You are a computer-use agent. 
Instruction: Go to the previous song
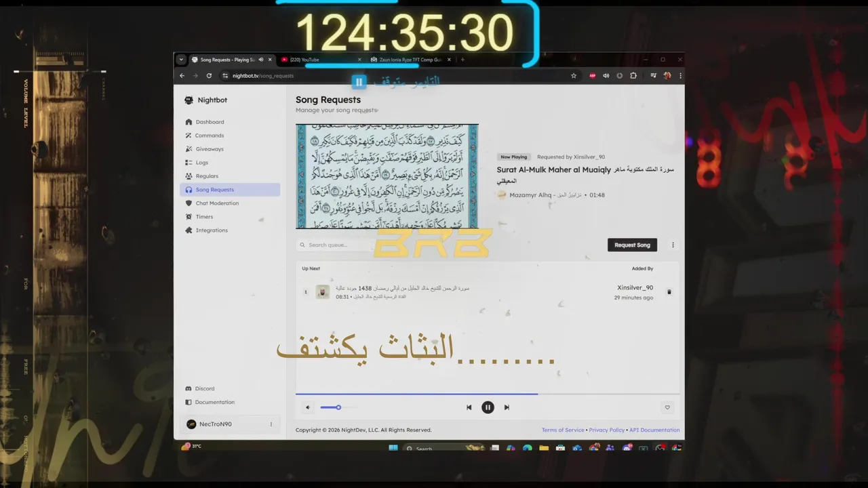point(469,407)
